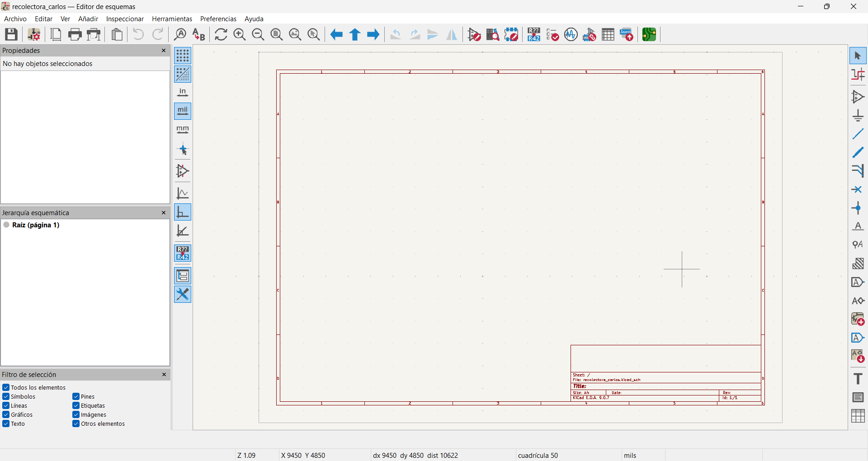The image size is (868, 461).
Task: Uncheck the 'Símbolos' filter checkbox
Action: coord(6,396)
